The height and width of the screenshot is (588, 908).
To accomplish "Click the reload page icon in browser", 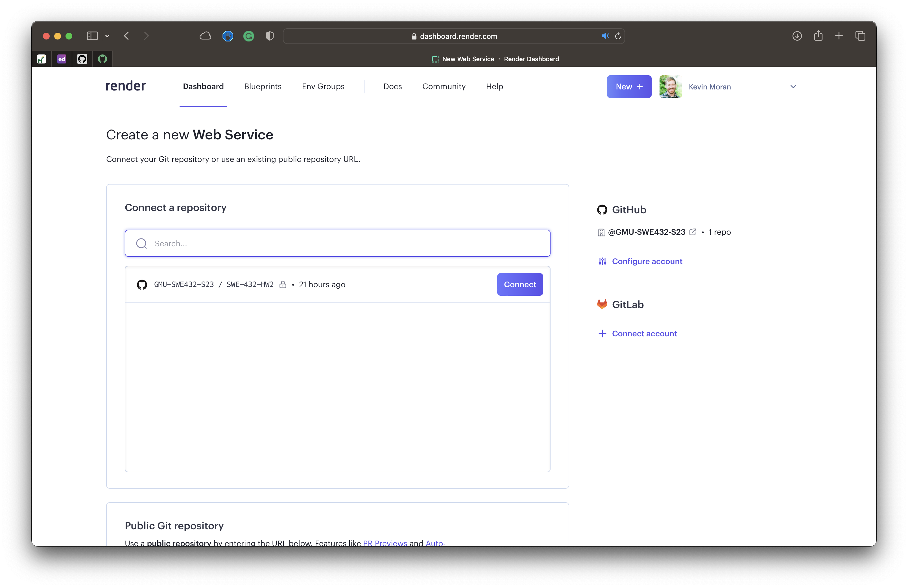I will click(x=618, y=36).
